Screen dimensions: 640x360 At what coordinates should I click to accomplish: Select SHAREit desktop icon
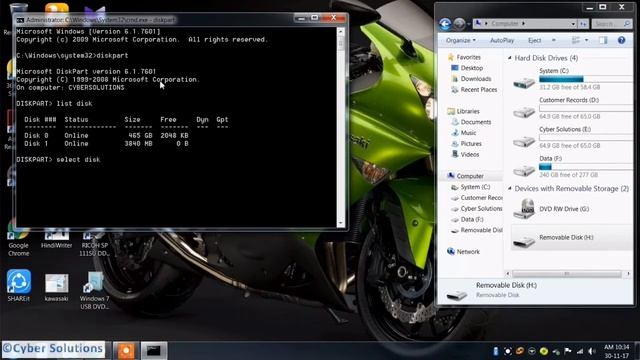pyautogui.click(x=19, y=286)
